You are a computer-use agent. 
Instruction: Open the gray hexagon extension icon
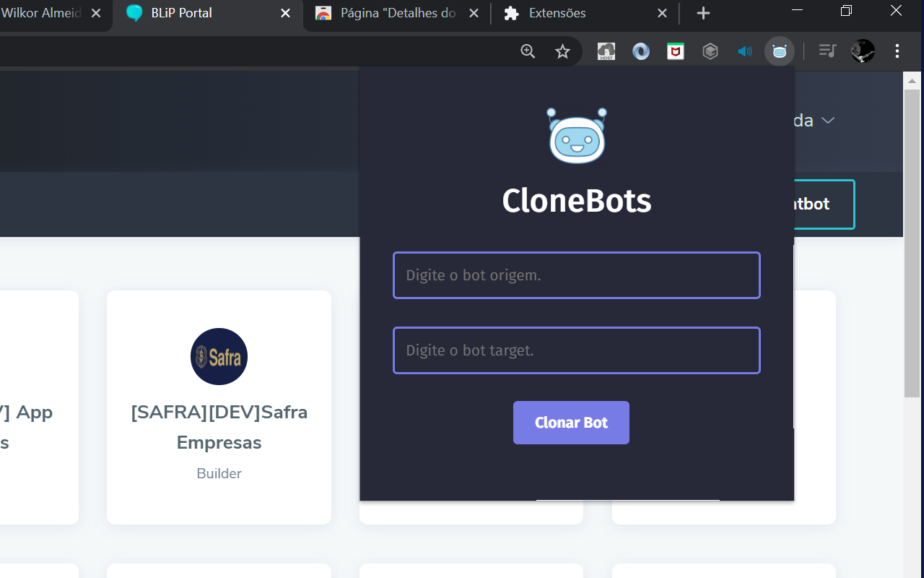pos(710,51)
